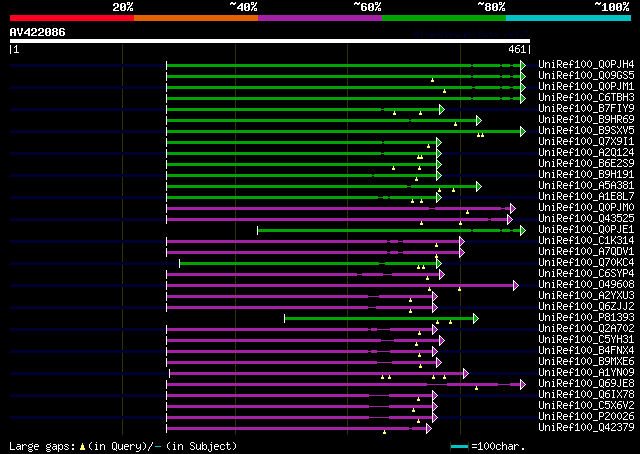
Task: Open the UniRef100_Q0PJM1 hit label
Action: pos(586,87)
